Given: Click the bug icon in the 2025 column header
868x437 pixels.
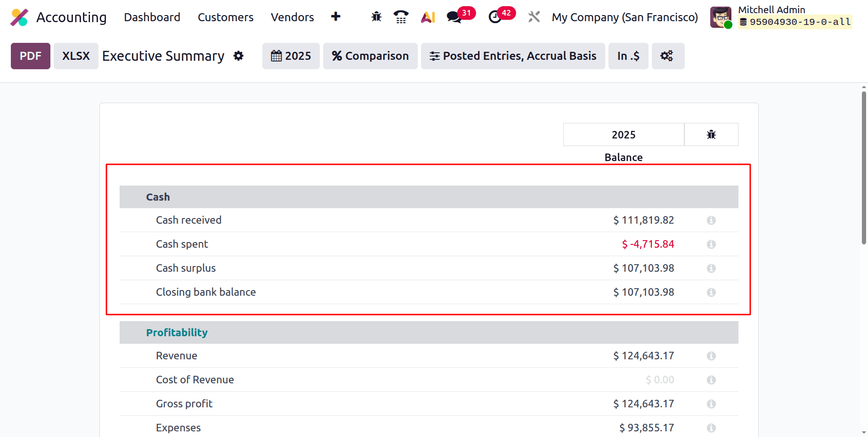Looking at the screenshot, I should coord(711,134).
